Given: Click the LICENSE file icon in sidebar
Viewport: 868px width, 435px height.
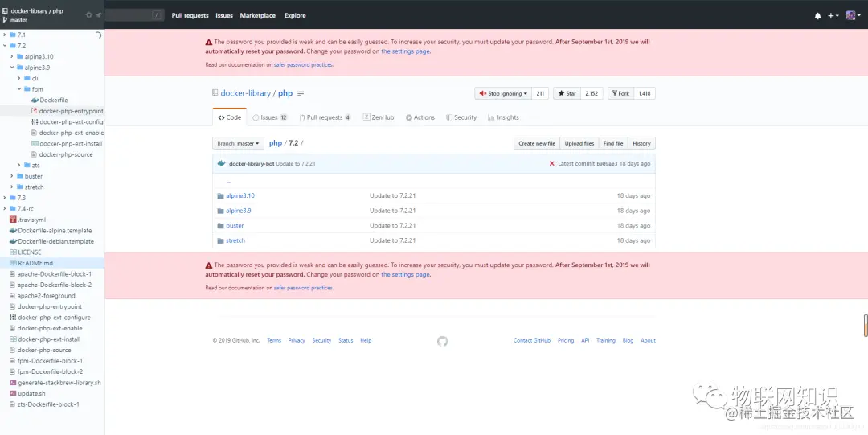Looking at the screenshot, I should click(x=14, y=252).
